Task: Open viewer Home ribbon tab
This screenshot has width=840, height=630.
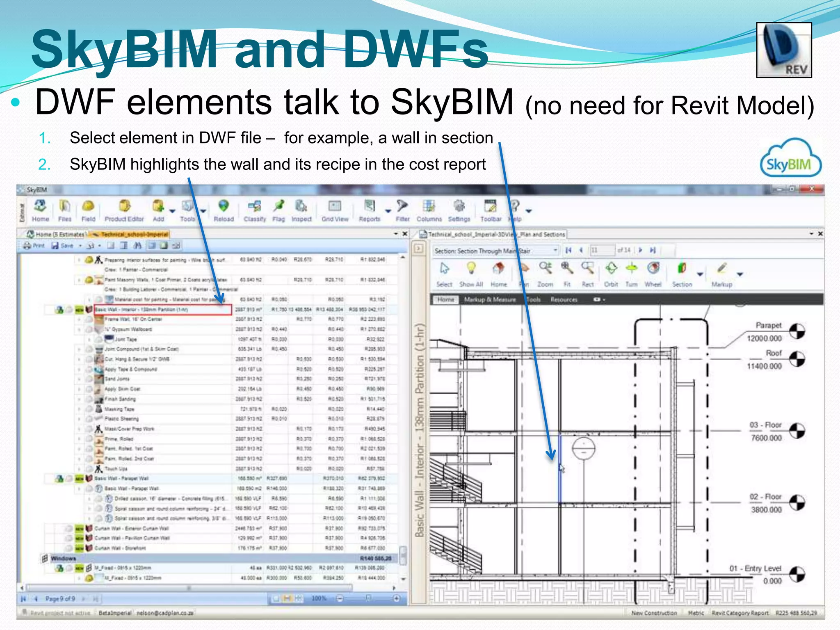Action: [445, 299]
